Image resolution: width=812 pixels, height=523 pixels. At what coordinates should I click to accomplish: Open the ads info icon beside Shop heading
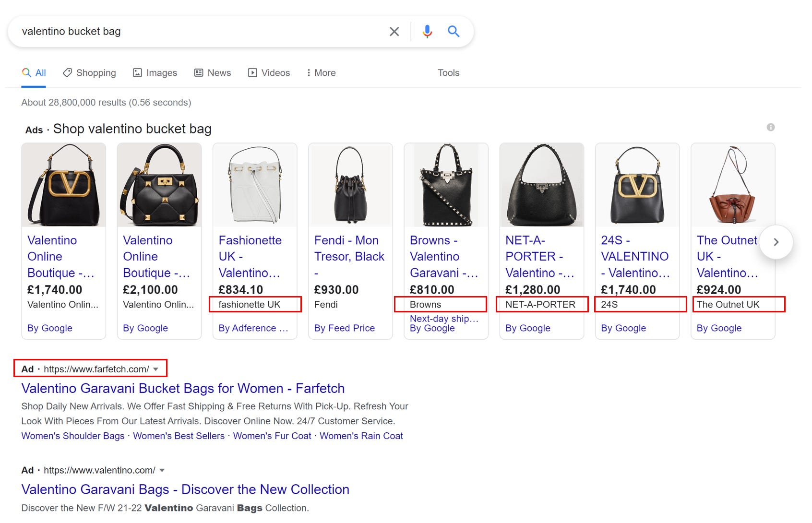point(771,127)
